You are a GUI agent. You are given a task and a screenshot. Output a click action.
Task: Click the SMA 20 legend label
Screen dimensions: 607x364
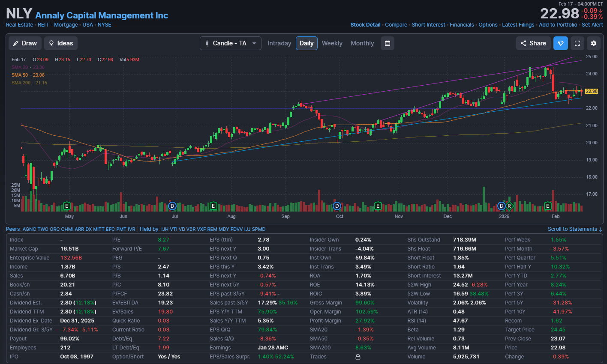pyautogui.click(x=28, y=67)
